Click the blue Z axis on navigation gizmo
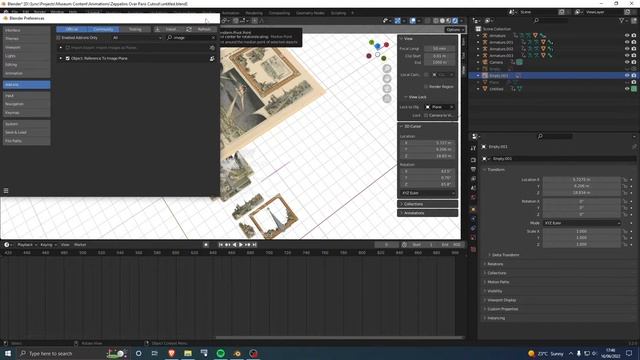 pyautogui.click(x=378, y=46)
